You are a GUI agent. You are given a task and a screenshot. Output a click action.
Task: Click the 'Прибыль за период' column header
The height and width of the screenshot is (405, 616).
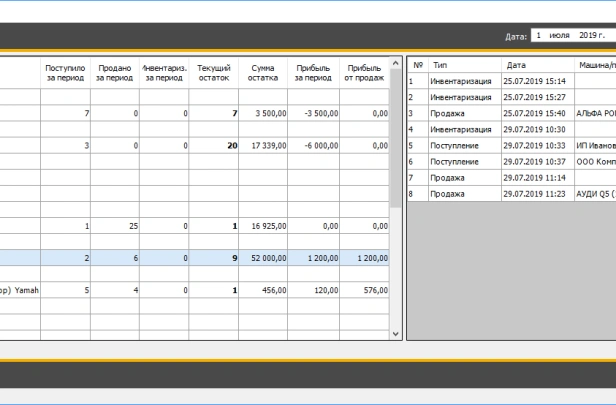314,72
